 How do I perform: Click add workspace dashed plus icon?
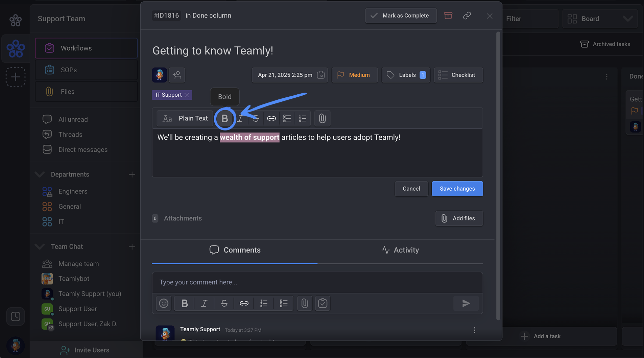pos(16,77)
